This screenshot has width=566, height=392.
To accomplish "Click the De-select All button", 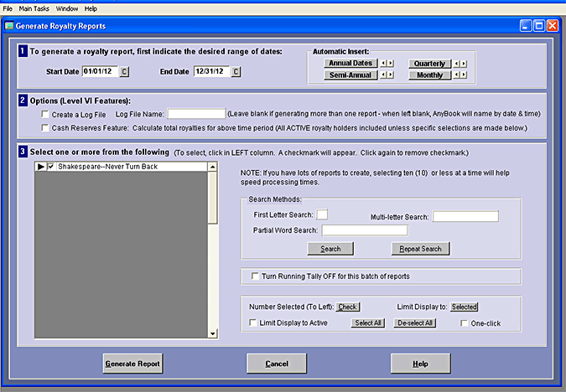I will [415, 322].
